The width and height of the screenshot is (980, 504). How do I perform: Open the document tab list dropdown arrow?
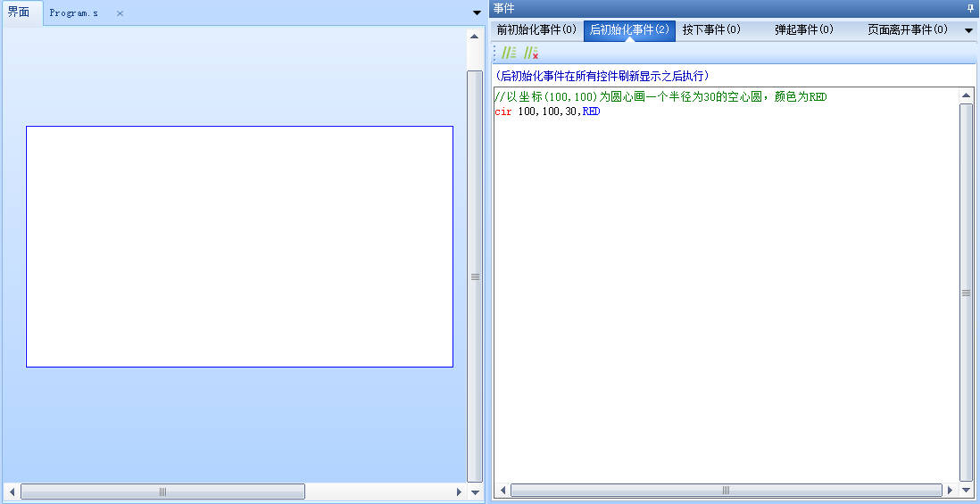coord(476,12)
